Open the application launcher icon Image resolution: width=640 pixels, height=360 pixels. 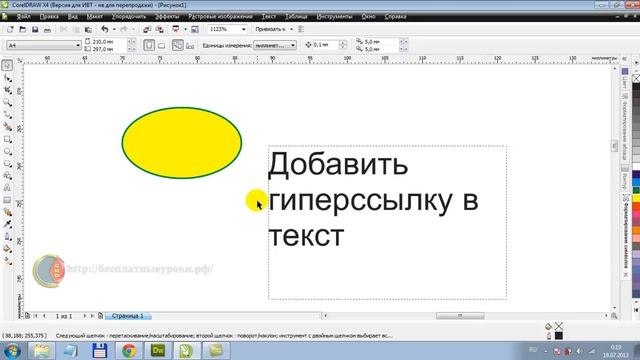(x=176, y=29)
